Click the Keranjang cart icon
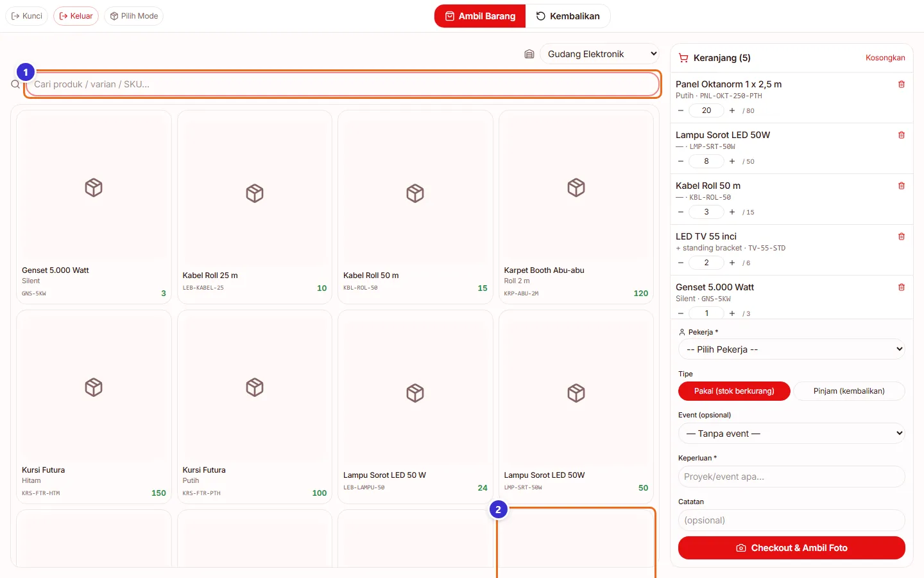Viewport: 924px width, 578px height. tap(683, 58)
